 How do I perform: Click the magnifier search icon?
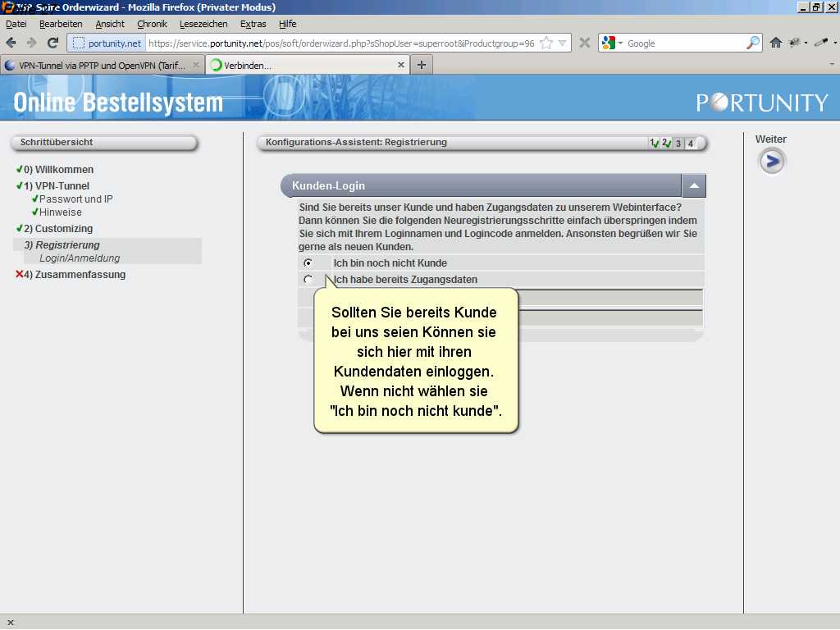pyautogui.click(x=752, y=43)
